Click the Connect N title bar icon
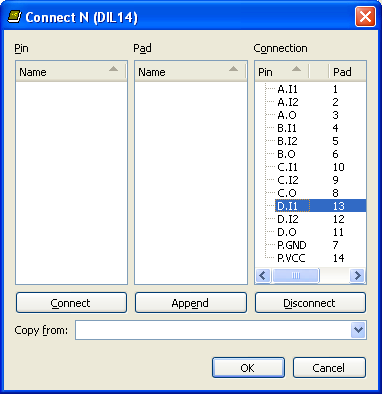 coord(14,16)
